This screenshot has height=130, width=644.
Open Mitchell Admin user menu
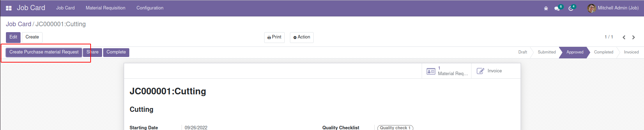tap(613, 8)
